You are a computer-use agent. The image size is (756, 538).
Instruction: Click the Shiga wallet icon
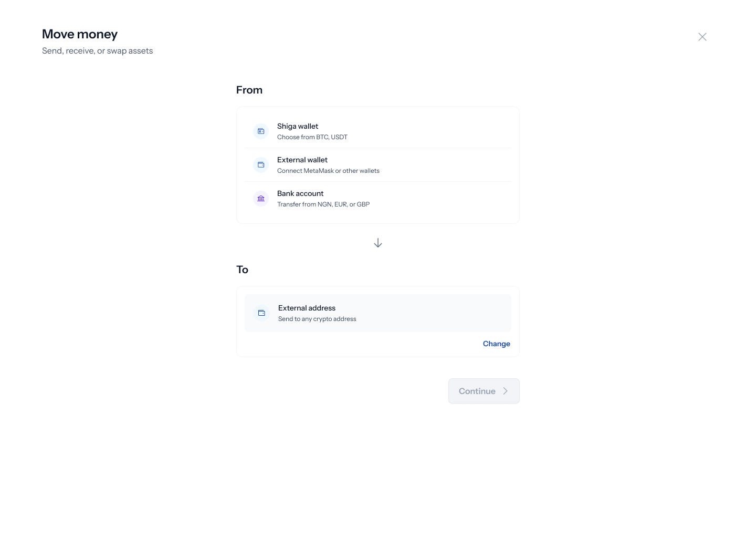(261, 131)
